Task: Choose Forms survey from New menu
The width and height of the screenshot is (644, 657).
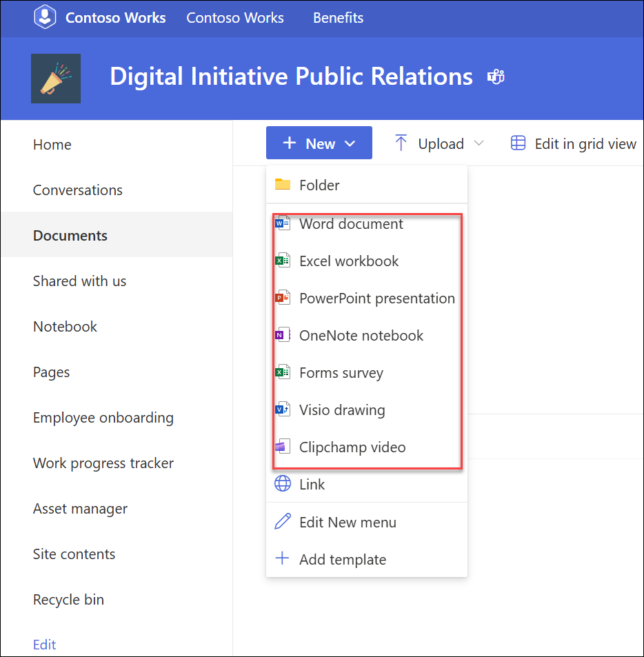Action: coord(341,373)
